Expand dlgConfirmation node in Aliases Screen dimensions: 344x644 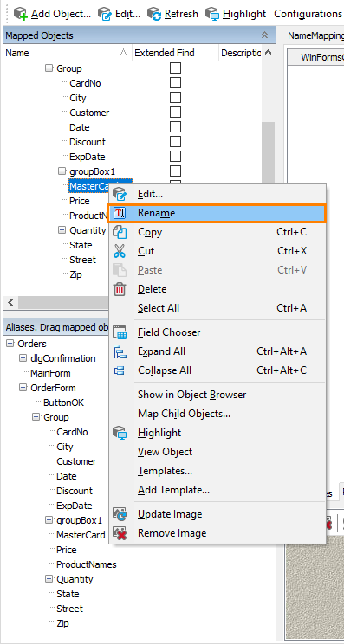point(23,358)
